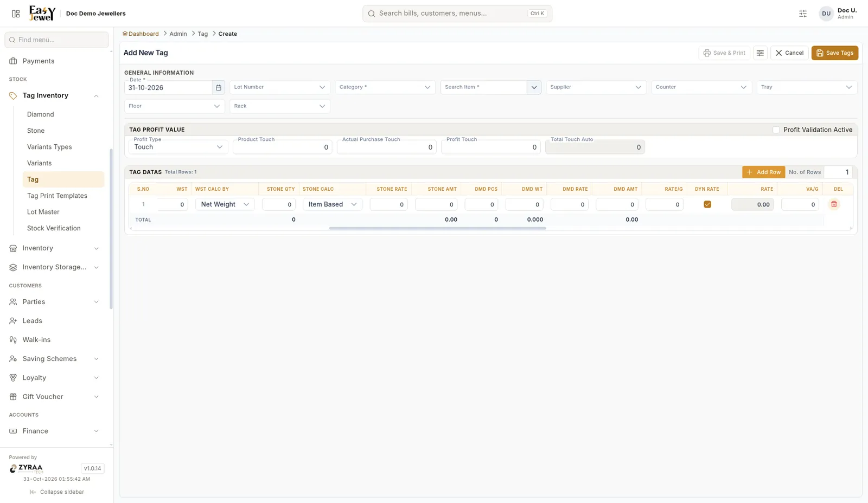Click the Tag Inventory tag icon
Image resolution: width=868 pixels, height=503 pixels.
click(x=13, y=95)
